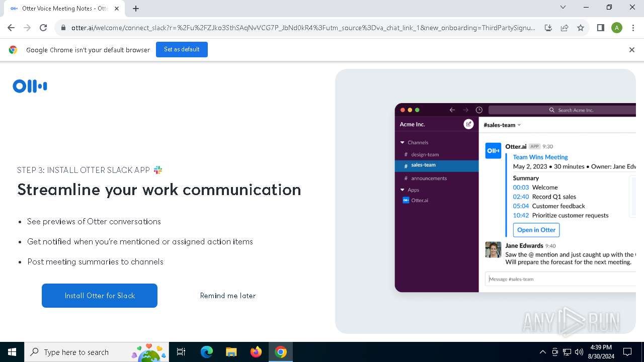Select Chrome in the taskbar
644x362 pixels.
click(281, 352)
